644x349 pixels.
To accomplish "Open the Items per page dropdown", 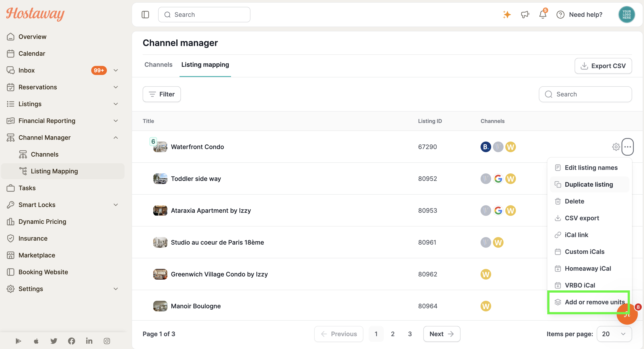I will point(614,334).
